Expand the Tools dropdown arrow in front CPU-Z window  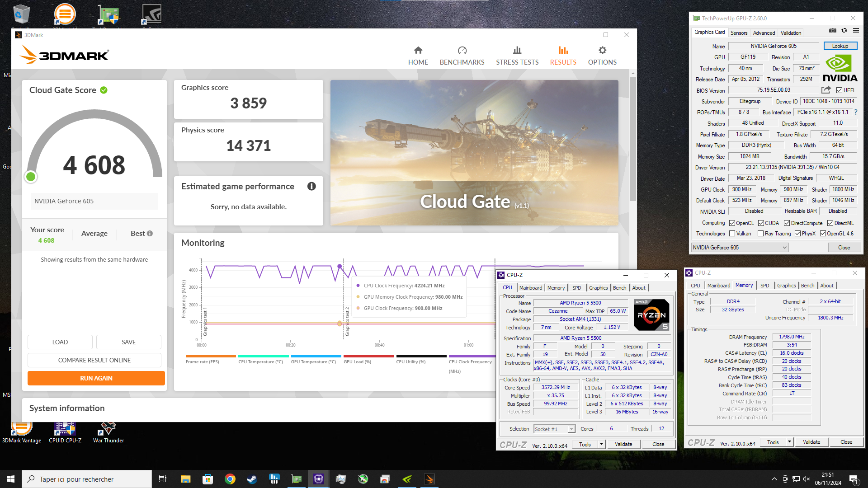601,444
